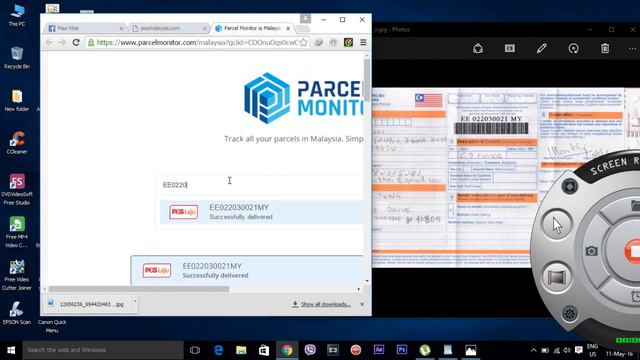Click the tracking number search field

tap(260, 185)
